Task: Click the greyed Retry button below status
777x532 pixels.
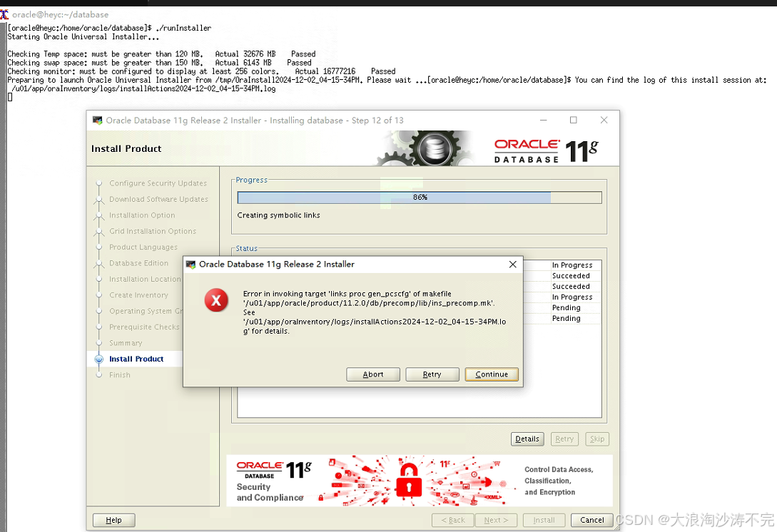Action: click(x=564, y=439)
